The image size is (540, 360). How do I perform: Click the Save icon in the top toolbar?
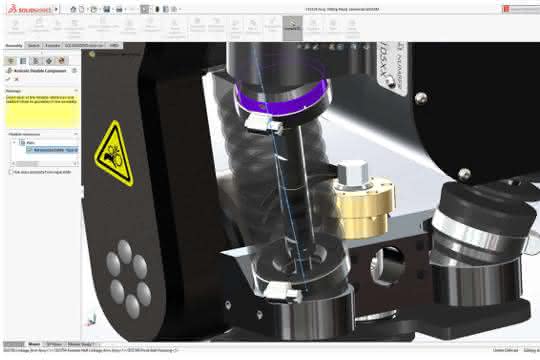(x=106, y=9)
